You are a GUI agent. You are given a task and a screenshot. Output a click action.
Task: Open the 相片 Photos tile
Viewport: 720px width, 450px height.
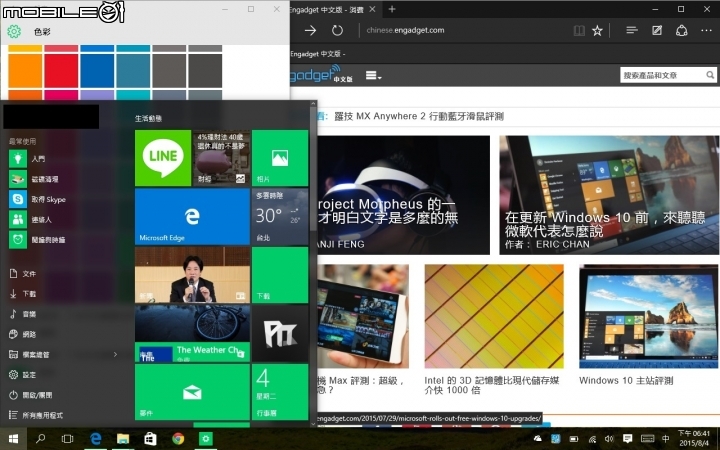pyautogui.click(x=280, y=158)
